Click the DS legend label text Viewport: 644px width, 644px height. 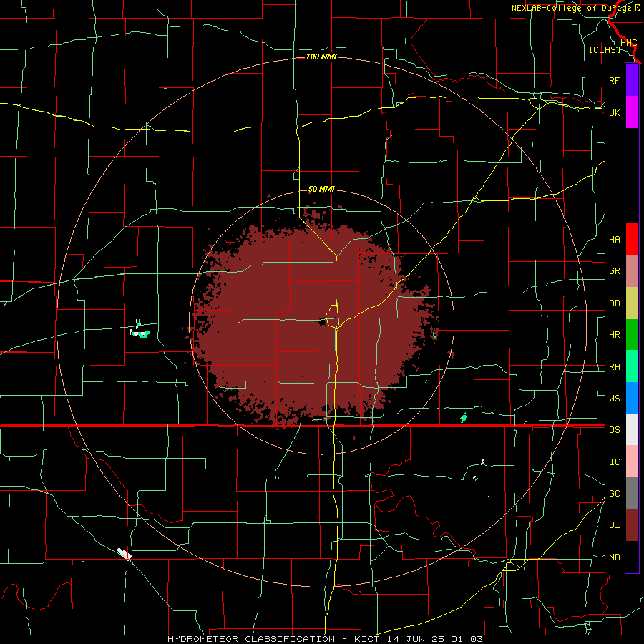[614, 430]
